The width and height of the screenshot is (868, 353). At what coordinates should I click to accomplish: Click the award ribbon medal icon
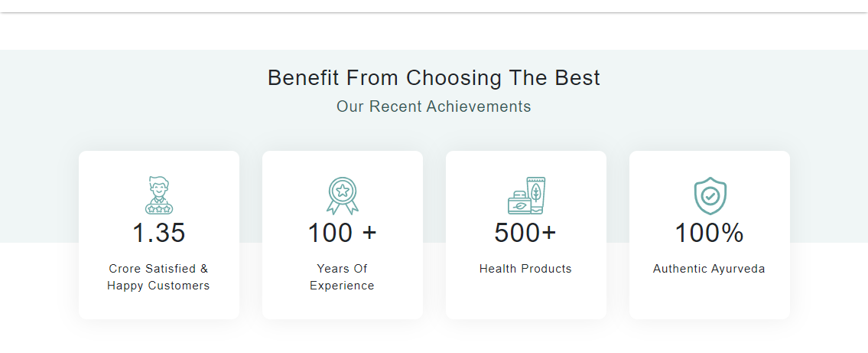[x=342, y=195]
